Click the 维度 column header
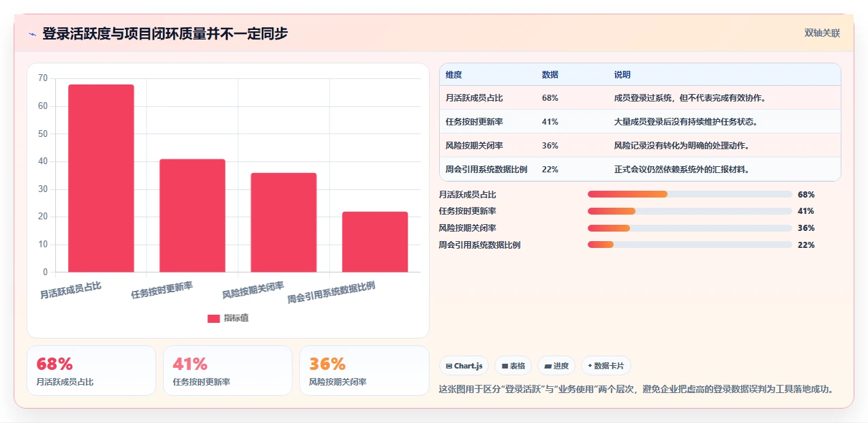Image resolution: width=868 pixels, height=423 pixels. (453, 75)
